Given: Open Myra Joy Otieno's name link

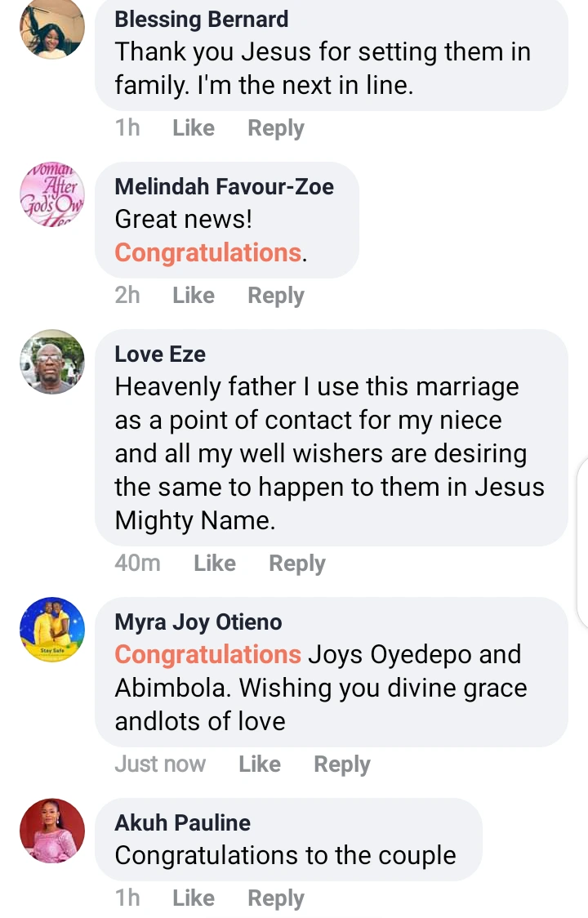Looking at the screenshot, I should tap(198, 622).
